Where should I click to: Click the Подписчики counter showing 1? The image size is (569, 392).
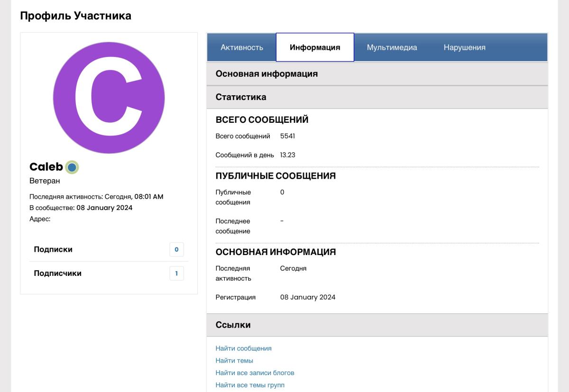pos(176,273)
